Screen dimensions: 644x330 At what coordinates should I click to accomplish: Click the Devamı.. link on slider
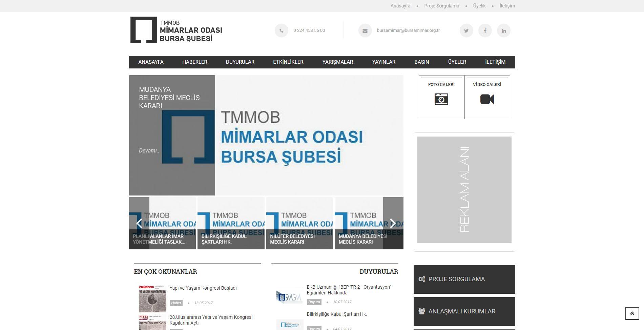[149, 151]
